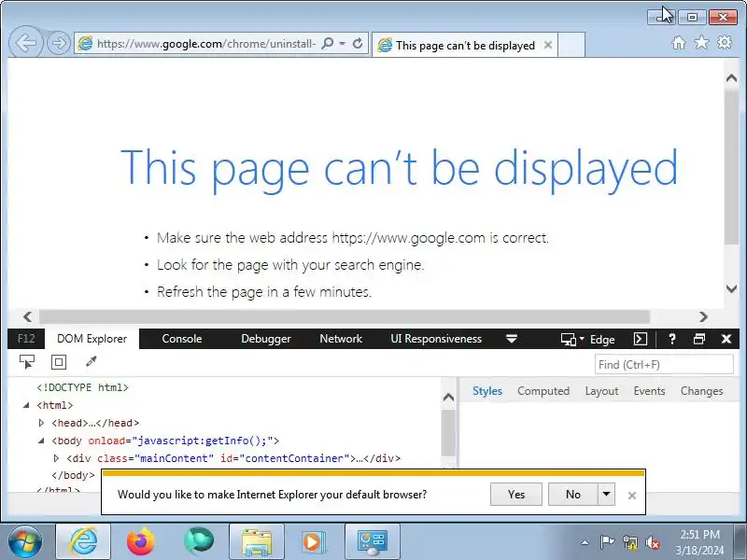
Task: Close the F12 developer tools pane
Action: point(726,339)
